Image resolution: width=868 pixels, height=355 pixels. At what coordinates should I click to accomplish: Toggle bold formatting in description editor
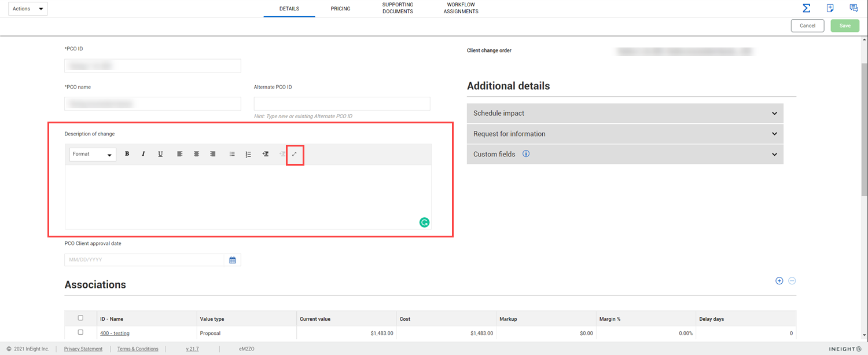[x=127, y=154]
